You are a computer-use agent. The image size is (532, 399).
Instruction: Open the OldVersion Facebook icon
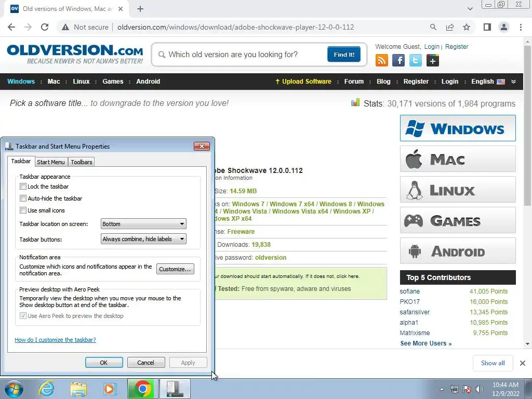tap(398, 61)
